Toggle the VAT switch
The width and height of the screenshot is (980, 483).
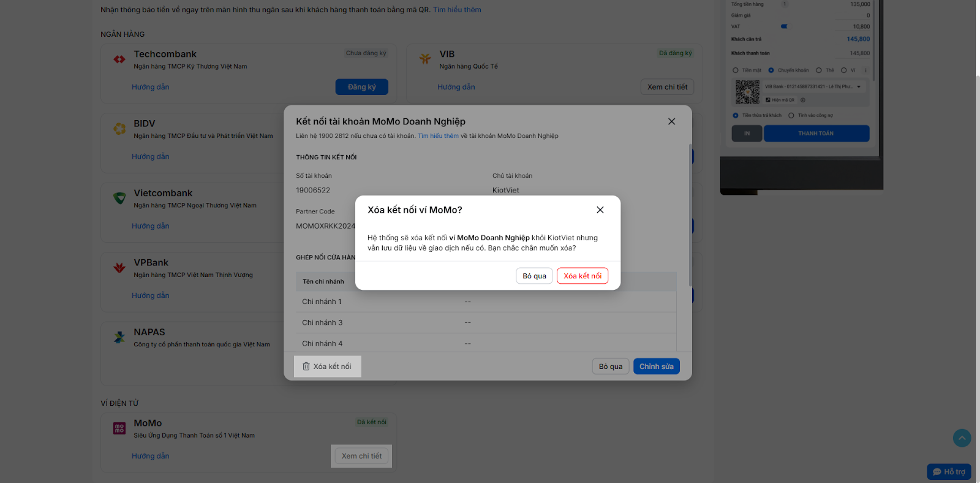(784, 26)
